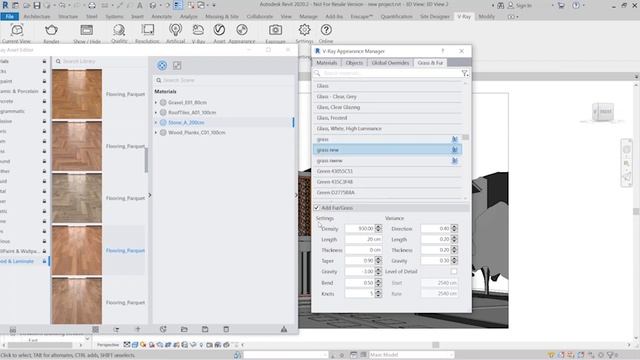Select the 'grass new' material row
Viewport: 640px width, 360px height.
pos(387,150)
